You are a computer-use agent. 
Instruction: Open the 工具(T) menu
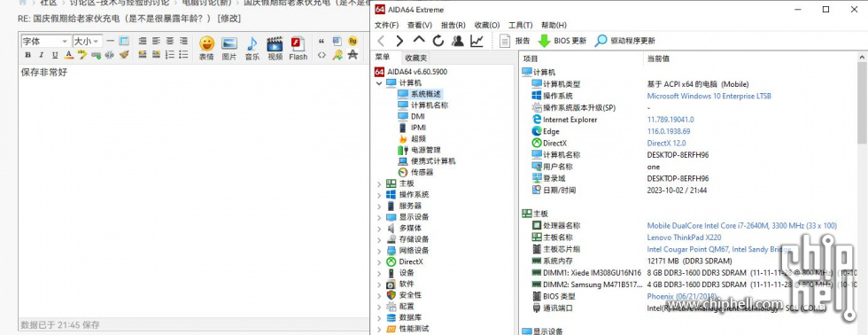tap(521, 25)
